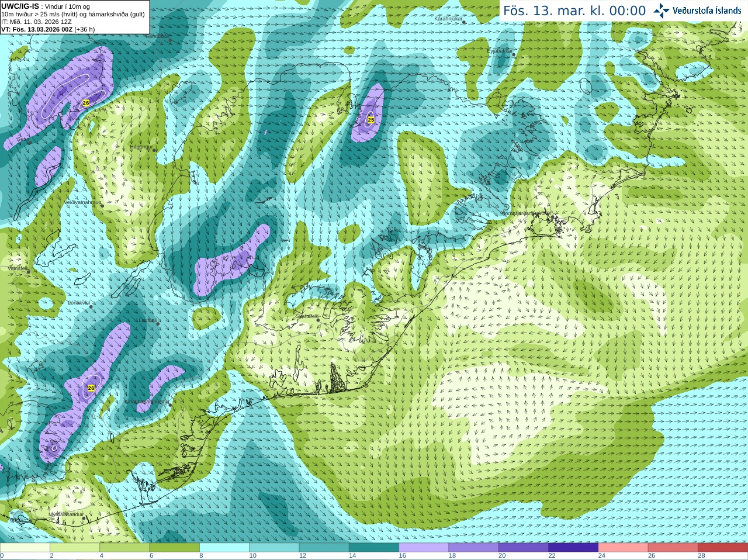The width and height of the screenshot is (748, 560).
Task: Click the Hágöngur place label
Action: 141,147
